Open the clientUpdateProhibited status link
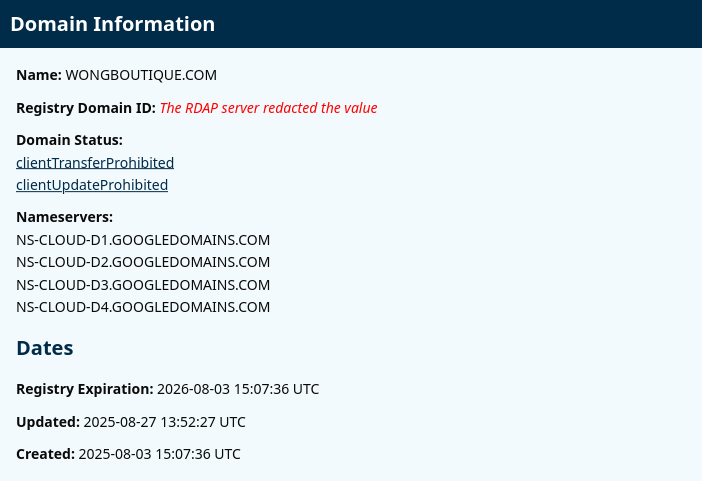 click(92, 185)
